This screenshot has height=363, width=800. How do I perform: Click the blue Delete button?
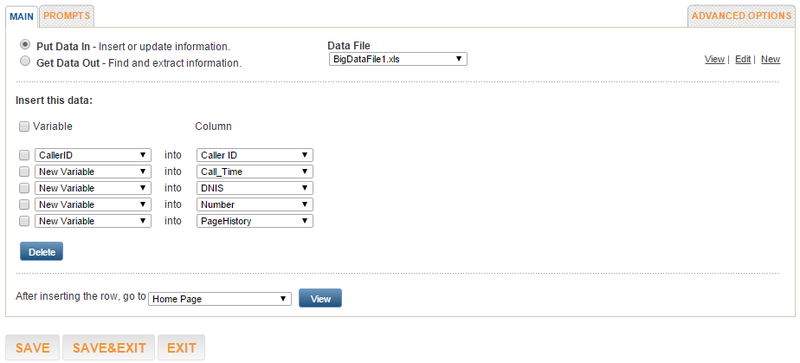click(41, 252)
